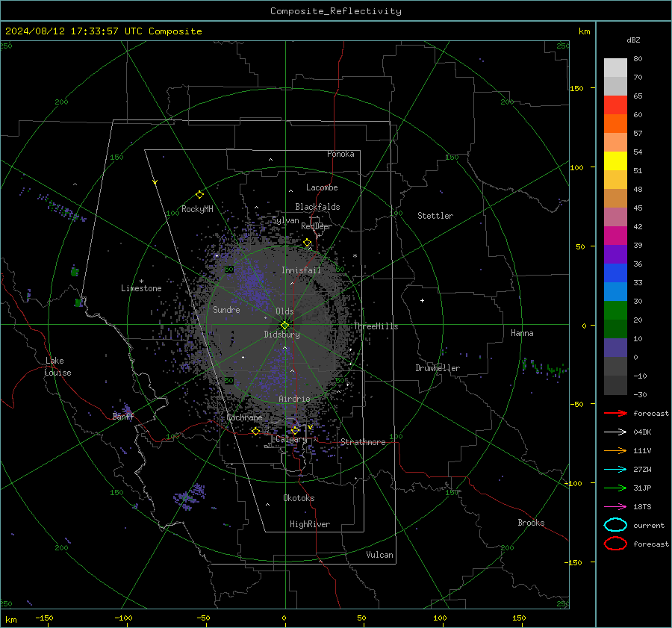Click the Composite_Reflectivity title

[336, 11]
